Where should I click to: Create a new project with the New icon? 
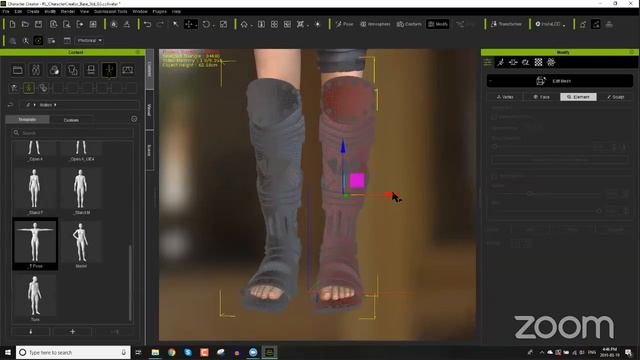point(12,24)
